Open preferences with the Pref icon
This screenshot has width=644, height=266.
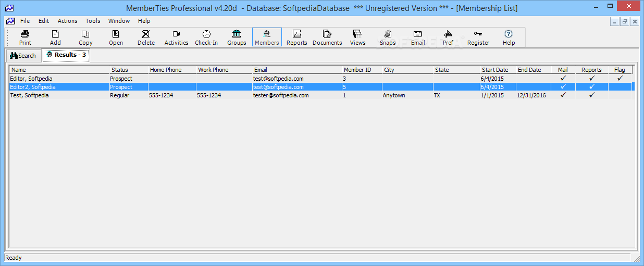coord(448,37)
